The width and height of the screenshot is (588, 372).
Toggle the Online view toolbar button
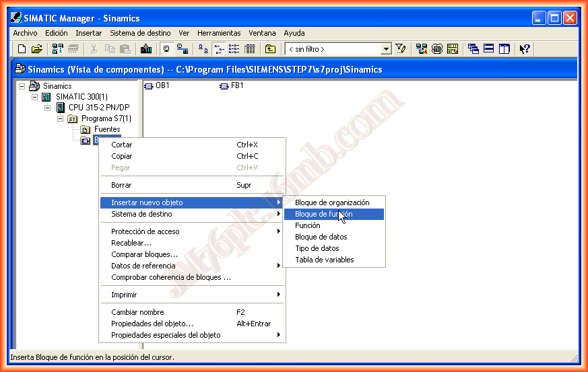[182, 49]
